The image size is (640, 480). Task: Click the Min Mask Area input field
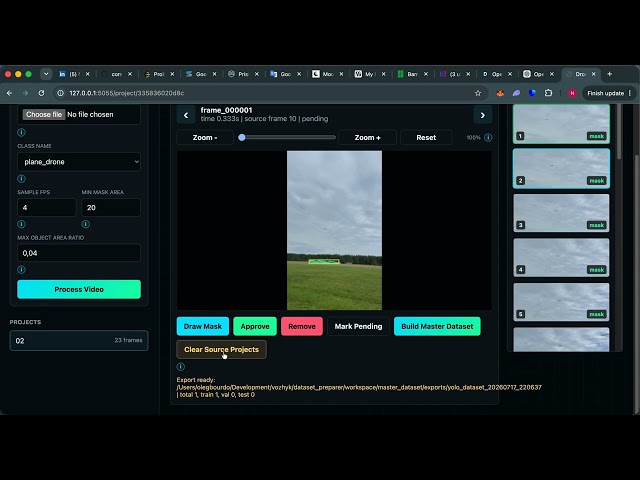click(x=111, y=208)
